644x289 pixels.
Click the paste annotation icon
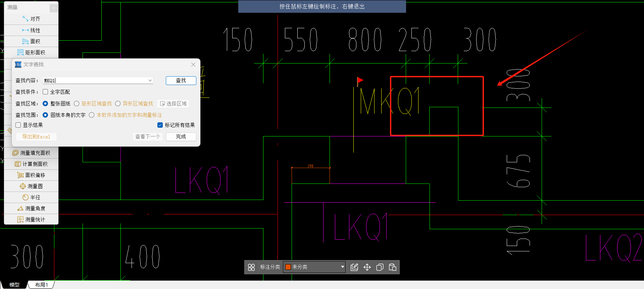pos(393,267)
